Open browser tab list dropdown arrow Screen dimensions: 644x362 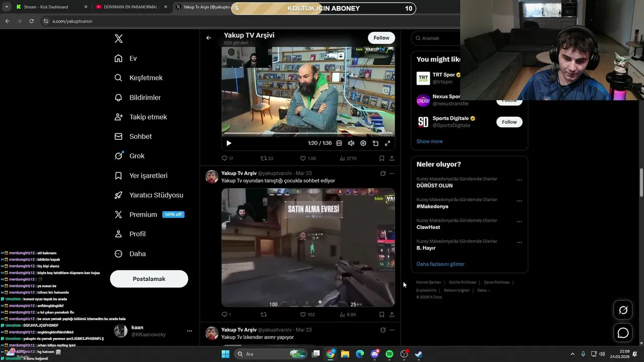(7, 7)
